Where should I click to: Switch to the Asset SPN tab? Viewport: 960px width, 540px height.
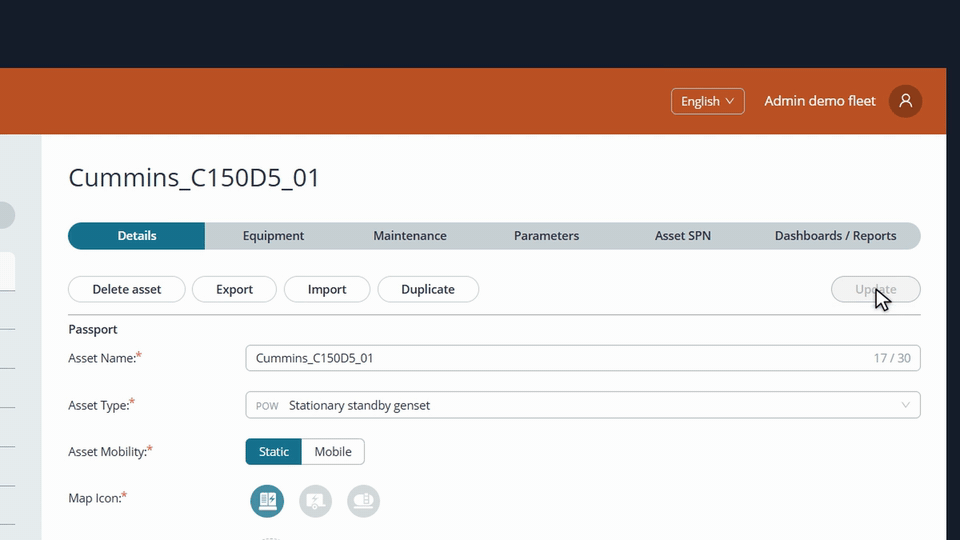pyautogui.click(x=683, y=236)
